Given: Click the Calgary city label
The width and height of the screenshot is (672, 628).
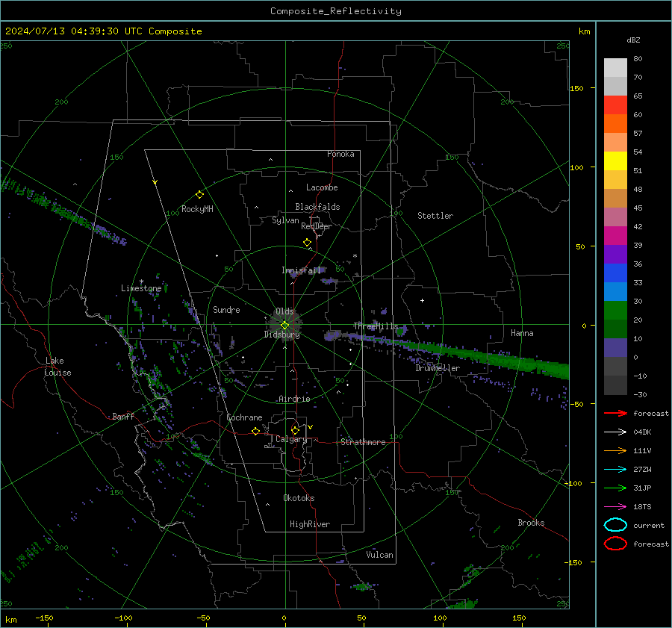Looking at the screenshot, I should (291, 439).
